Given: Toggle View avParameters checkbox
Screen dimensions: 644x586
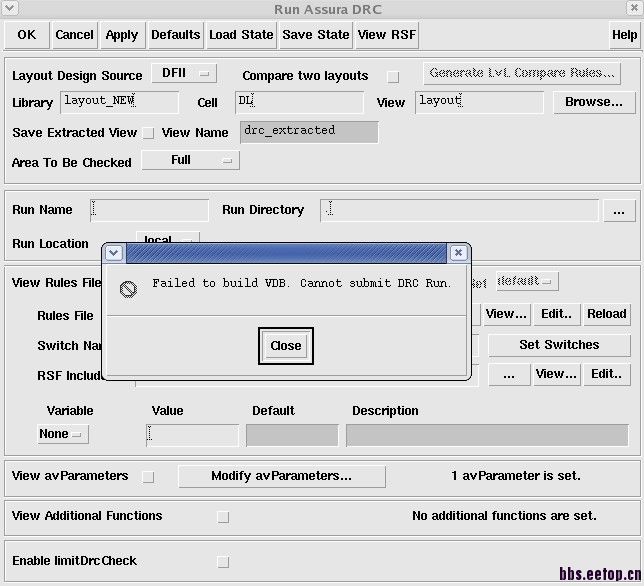Looking at the screenshot, I should [148, 477].
